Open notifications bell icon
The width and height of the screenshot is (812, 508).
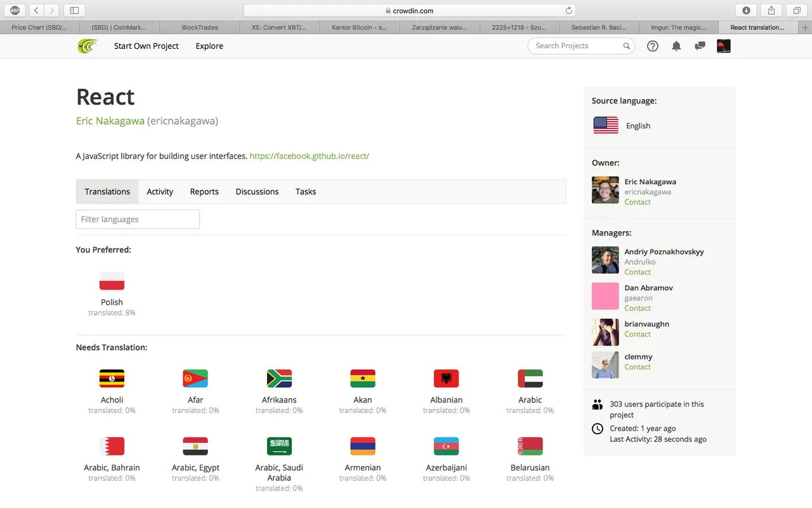click(676, 46)
